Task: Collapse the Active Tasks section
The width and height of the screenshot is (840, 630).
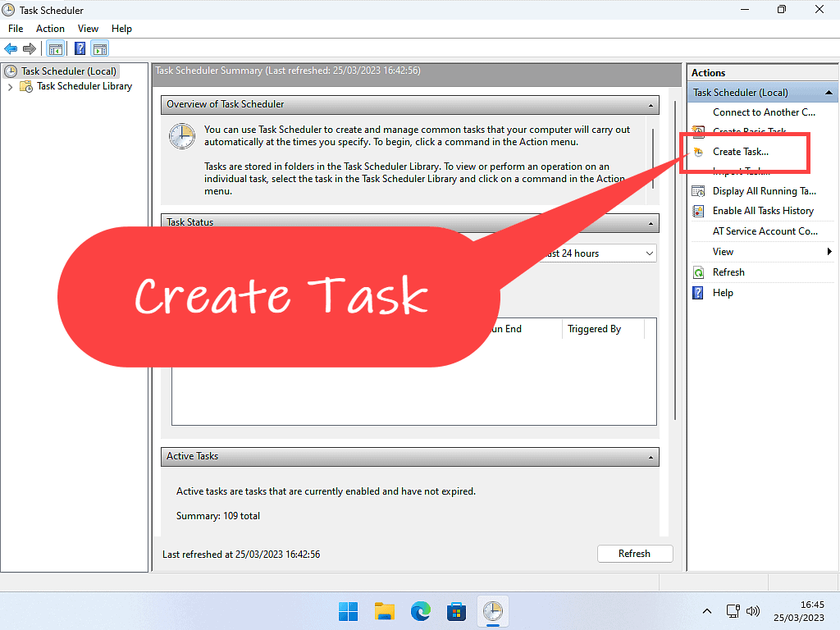Action: click(651, 457)
